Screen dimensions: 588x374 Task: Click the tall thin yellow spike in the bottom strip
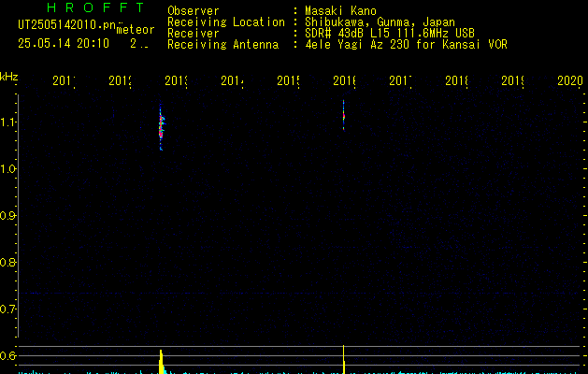[x=343, y=359]
